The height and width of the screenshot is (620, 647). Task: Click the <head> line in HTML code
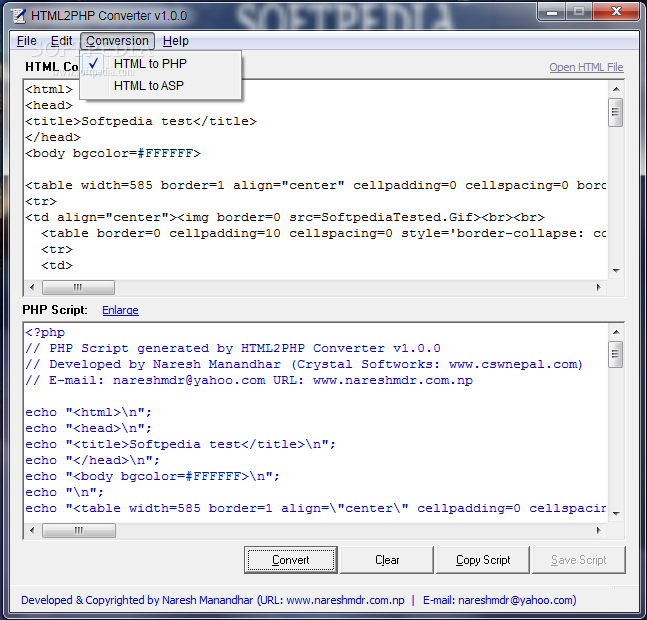(49, 105)
